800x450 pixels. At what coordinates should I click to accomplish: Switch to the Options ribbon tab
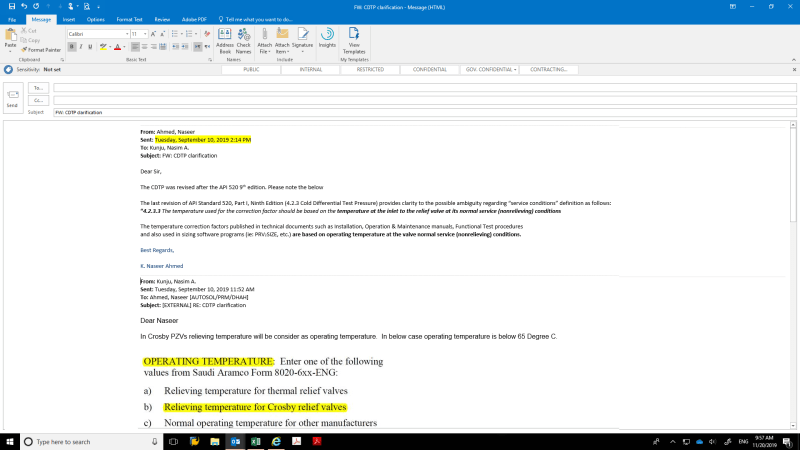[95, 19]
